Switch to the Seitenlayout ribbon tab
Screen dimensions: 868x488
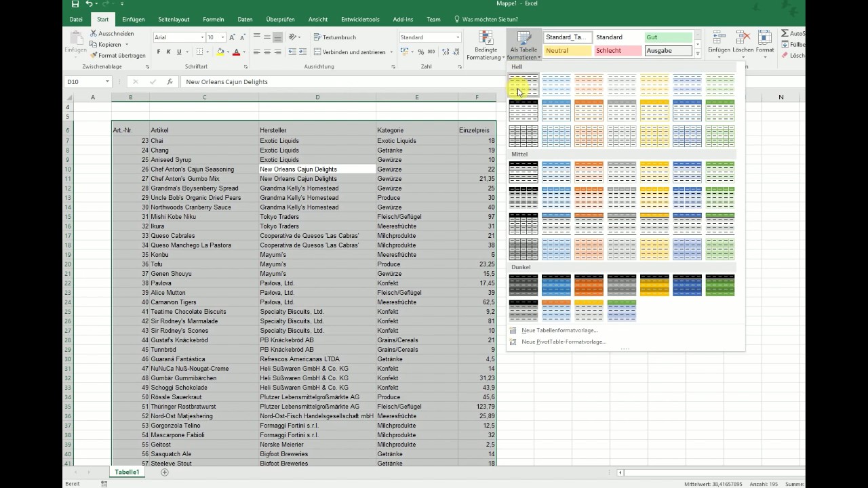(174, 20)
